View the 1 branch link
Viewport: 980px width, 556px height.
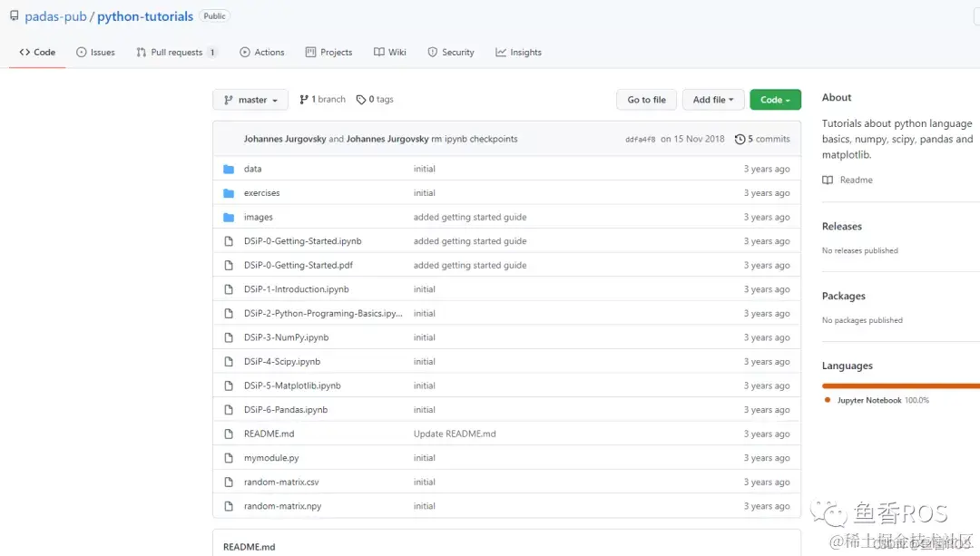click(322, 100)
